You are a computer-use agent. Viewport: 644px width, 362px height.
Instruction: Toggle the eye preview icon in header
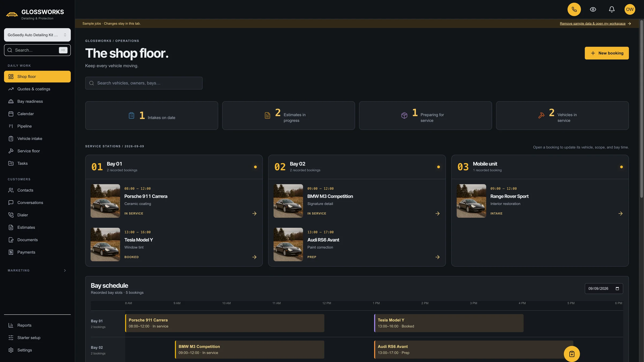pyautogui.click(x=593, y=9)
